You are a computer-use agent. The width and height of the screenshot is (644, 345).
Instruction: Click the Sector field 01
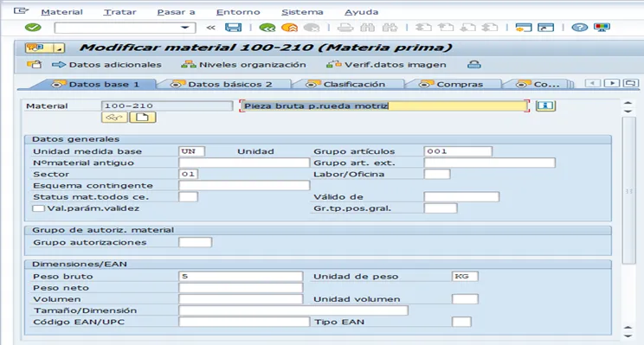pos(188,174)
